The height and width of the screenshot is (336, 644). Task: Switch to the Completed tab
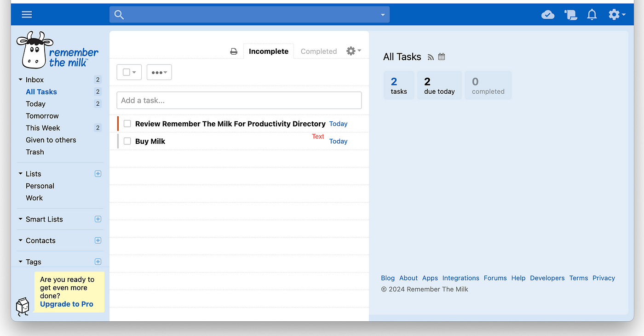[x=319, y=51]
